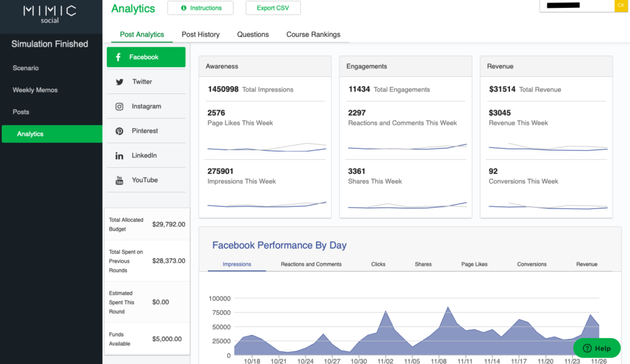Click the LinkedIn logo icon

(119, 156)
